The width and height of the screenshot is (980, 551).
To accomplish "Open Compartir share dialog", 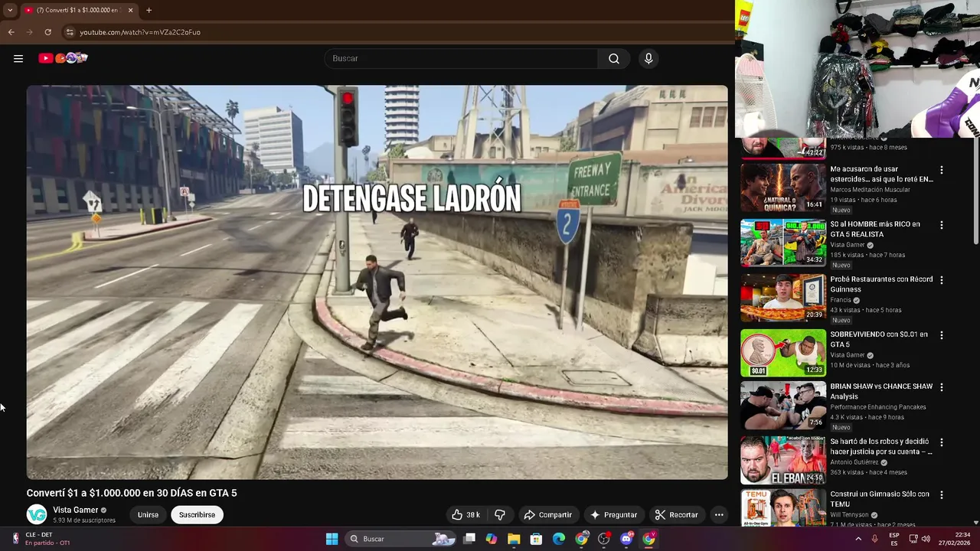I will pos(547,515).
